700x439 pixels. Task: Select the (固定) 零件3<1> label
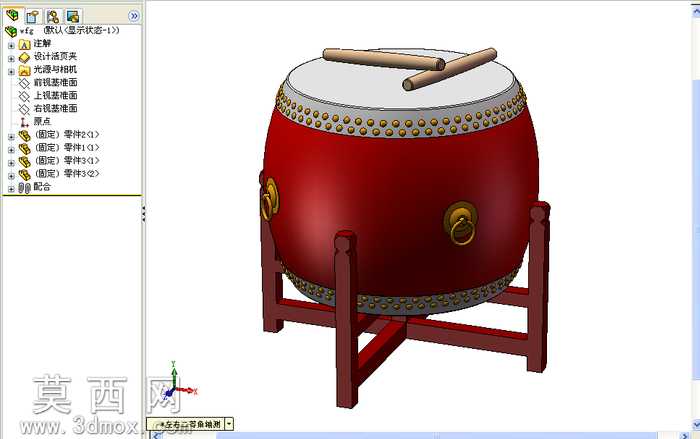coord(67,160)
